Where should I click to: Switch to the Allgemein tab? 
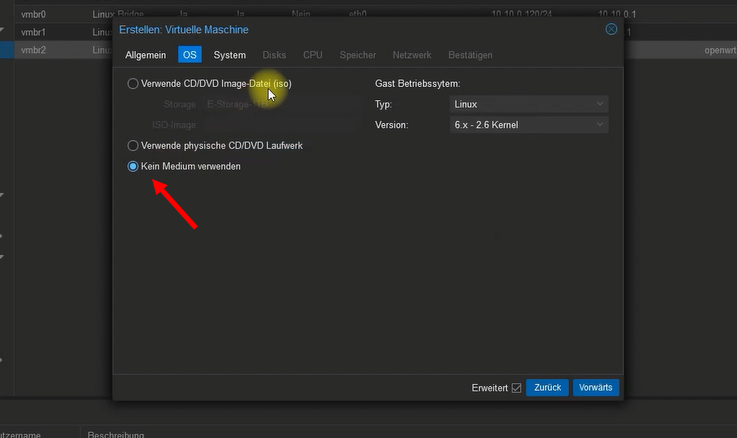145,55
